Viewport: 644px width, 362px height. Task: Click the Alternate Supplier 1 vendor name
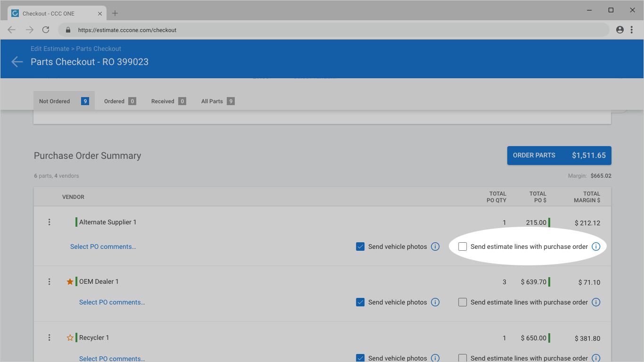tap(107, 222)
